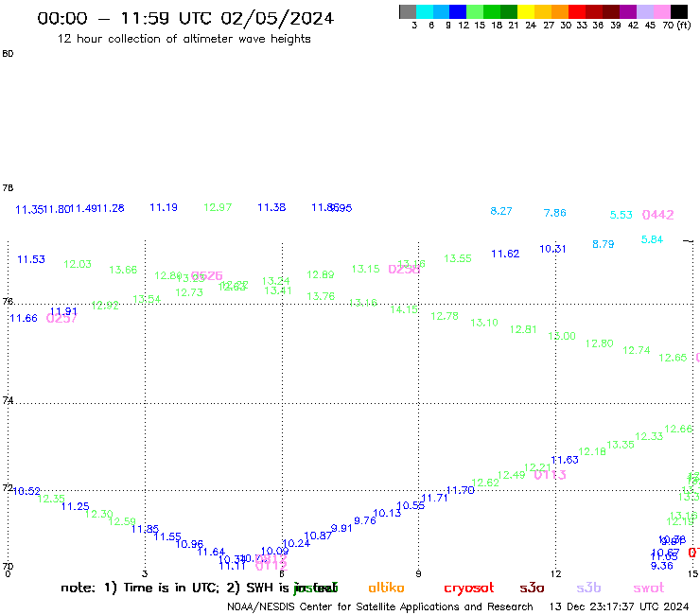The width and height of the screenshot is (700, 615).
Task: Click the wave height value 10.87
Action: tap(318, 536)
